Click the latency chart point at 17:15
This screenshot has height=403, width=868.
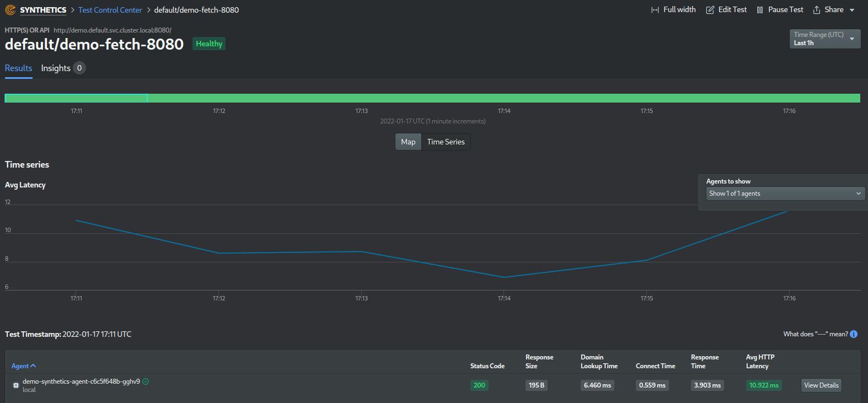[646, 260]
